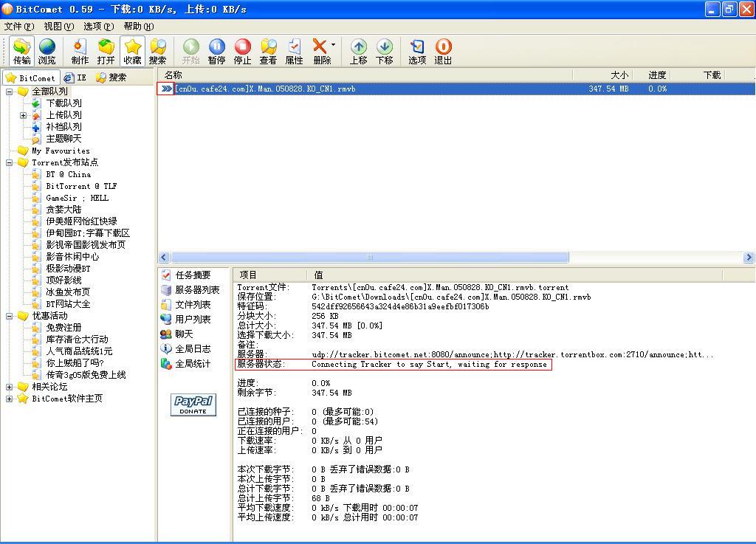
Task: Click the task list horizontal scrollbar thumb
Action: (x=370, y=258)
